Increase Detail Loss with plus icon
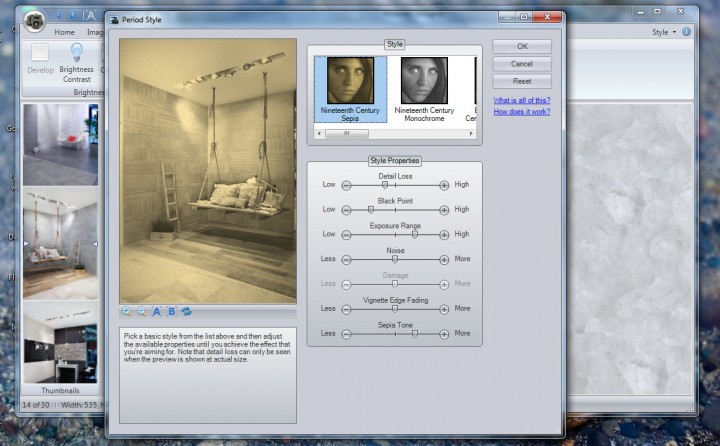This screenshot has width=720, height=446. [444, 186]
